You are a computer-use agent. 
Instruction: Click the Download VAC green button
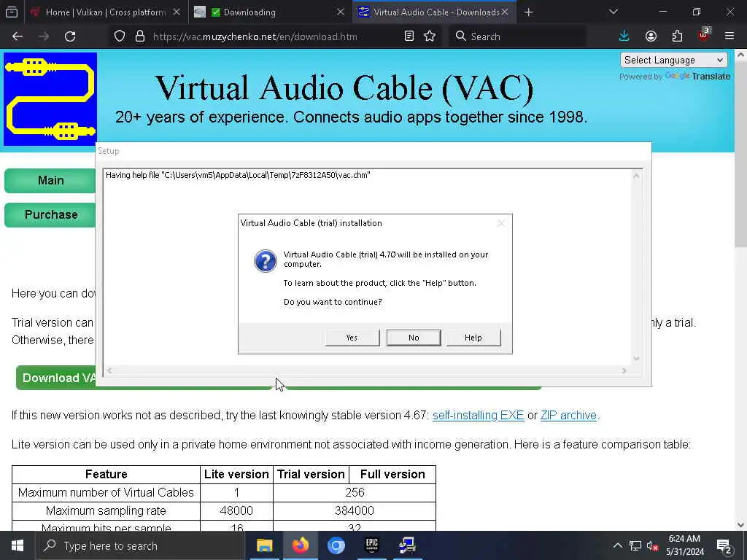click(x=56, y=378)
